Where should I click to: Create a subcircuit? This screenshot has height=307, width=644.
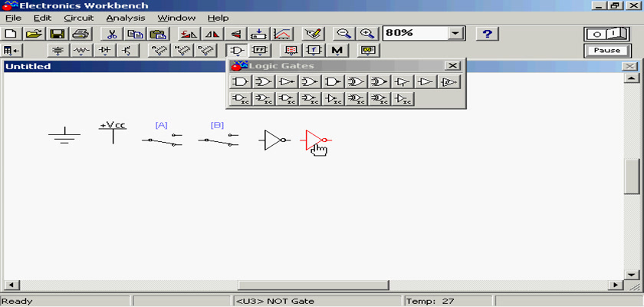[259, 34]
